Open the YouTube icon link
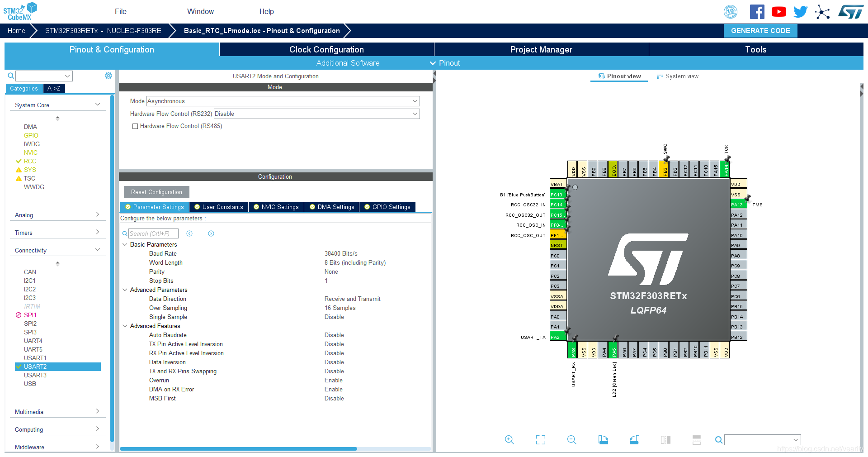Screen dimensions: 868x457 pos(778,12)
